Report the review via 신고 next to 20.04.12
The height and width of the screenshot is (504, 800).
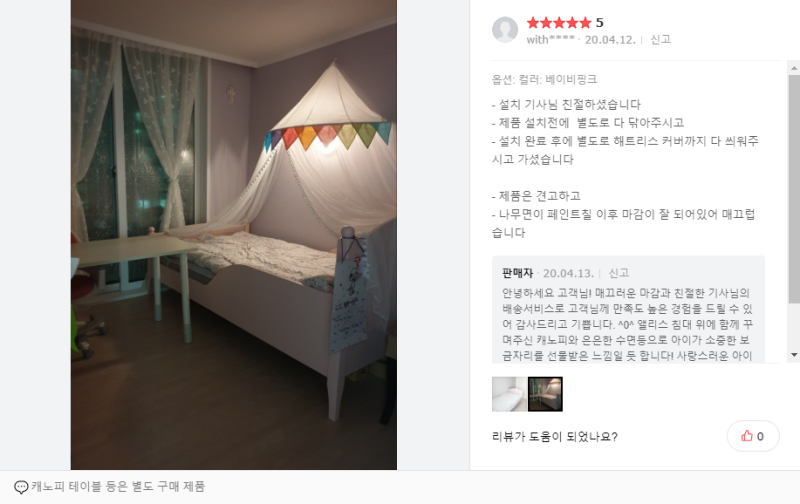click(660, 40)
